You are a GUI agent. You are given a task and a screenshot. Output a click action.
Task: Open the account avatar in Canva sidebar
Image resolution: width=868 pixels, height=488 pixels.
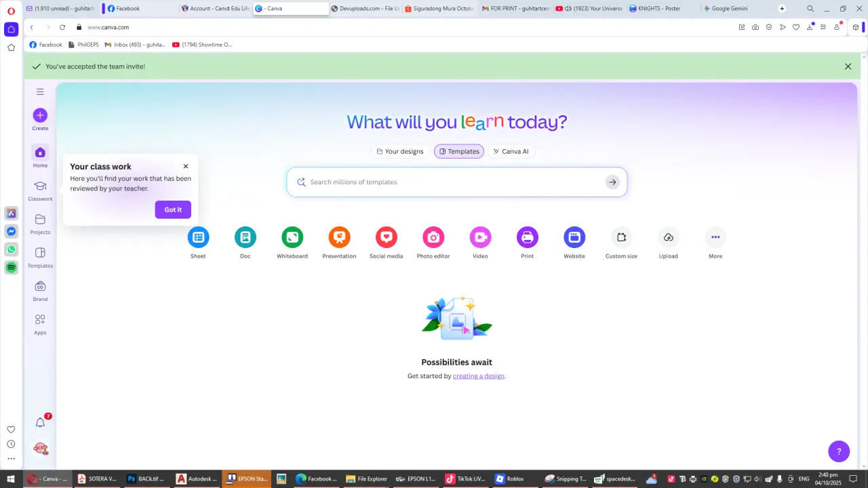(40, 448)
